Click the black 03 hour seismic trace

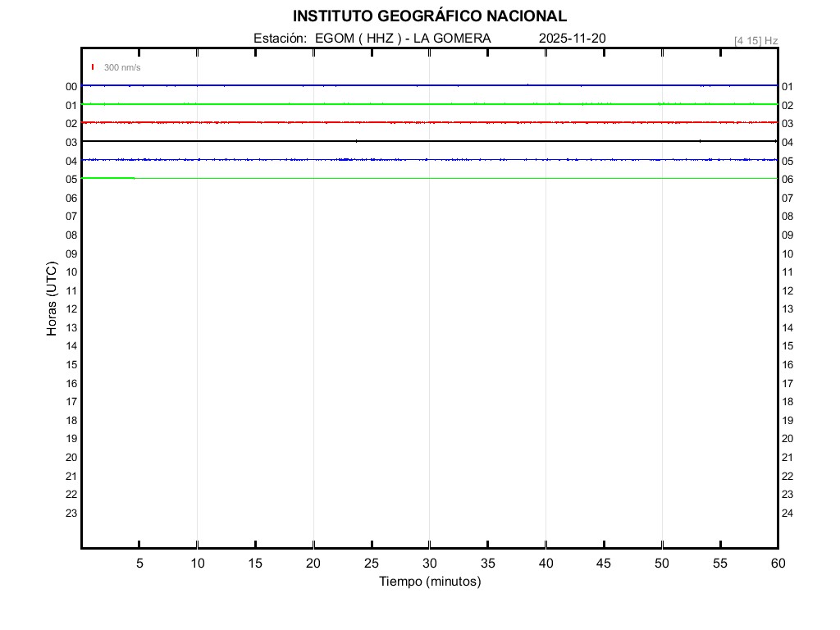pyautogui.click(x=427, y=141)
